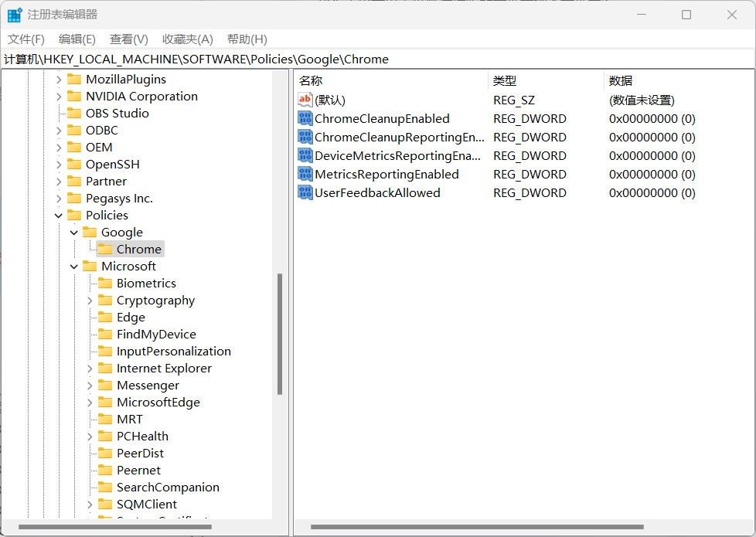Screen dimensions: 756x537
Task: Click the Partner folder icon
Action: [x=74, y=182]
